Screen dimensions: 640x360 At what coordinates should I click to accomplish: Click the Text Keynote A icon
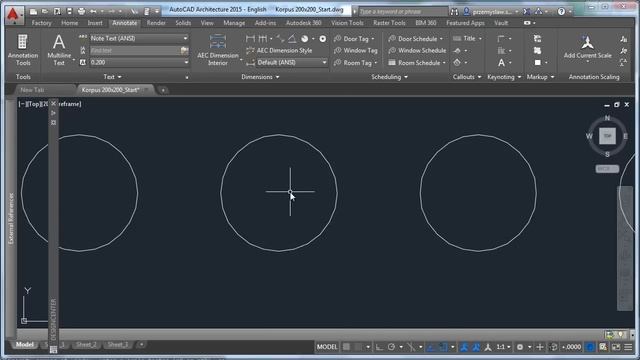(501, 63)
